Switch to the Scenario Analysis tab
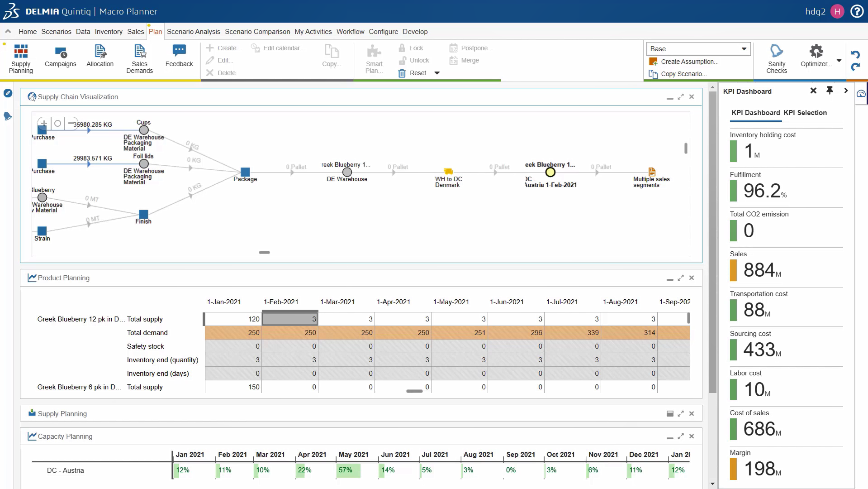The width and height of the screenshot is (868, 489). pos(193,31)
